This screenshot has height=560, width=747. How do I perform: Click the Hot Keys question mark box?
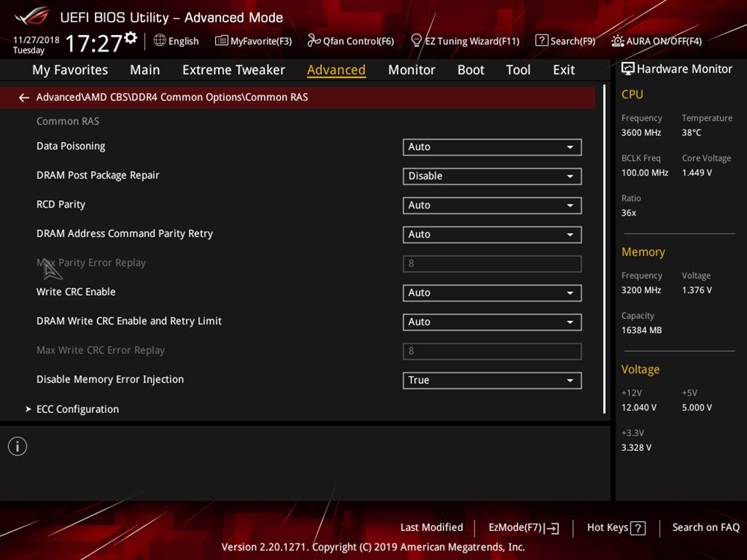[x=637, y=528]
